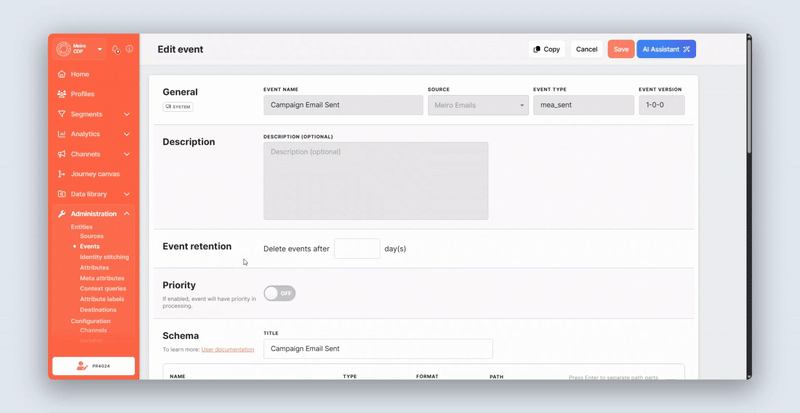The width and height of the screenshot is (800, 413).
Task: Open the workspace switcher dropdown arrow
Action: point(100,49)
